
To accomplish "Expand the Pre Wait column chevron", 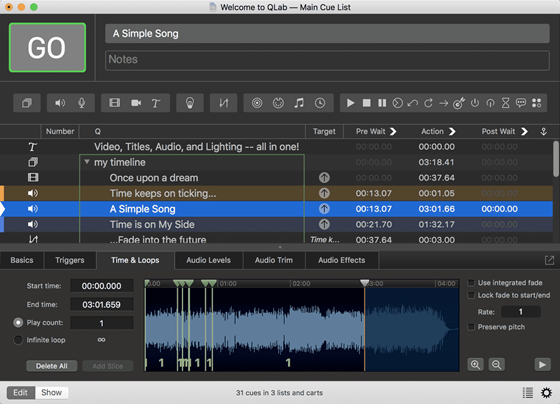I will coord(393,131).
